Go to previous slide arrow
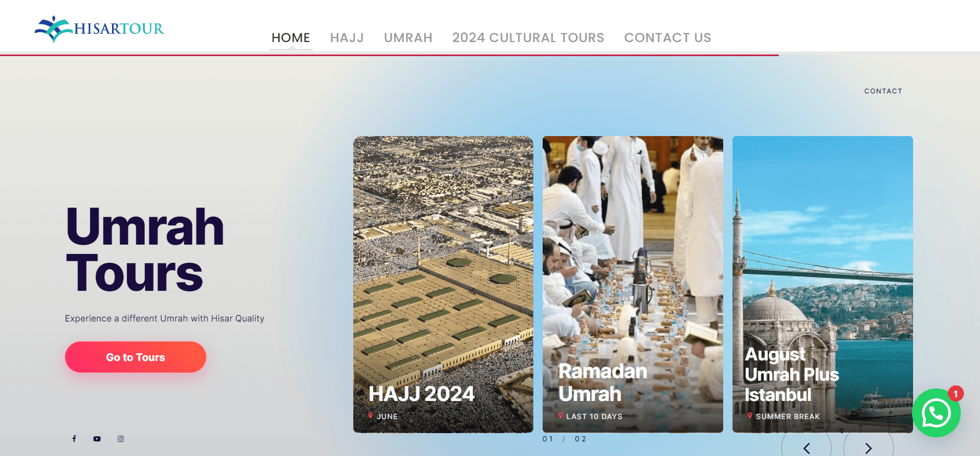980x456 pixels. point(807,448)
